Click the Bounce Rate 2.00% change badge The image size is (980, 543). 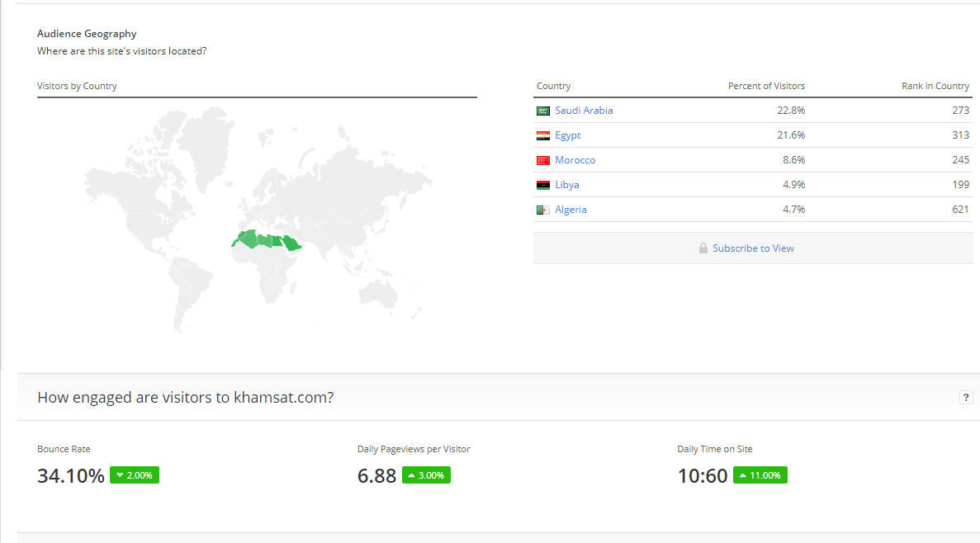[135, 475]
